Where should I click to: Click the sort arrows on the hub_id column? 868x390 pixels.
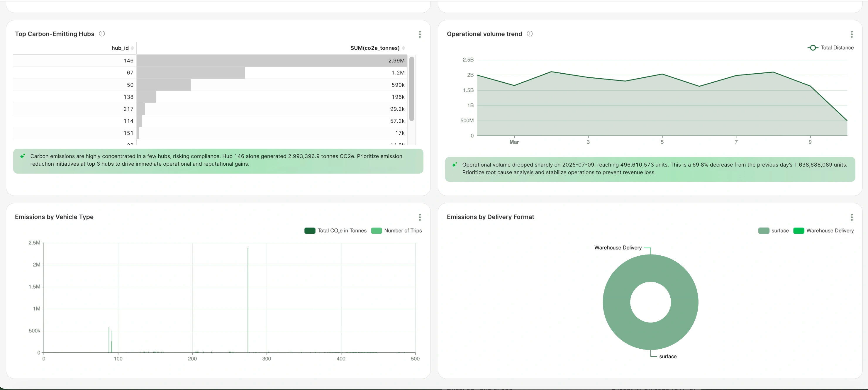point(133,48)
